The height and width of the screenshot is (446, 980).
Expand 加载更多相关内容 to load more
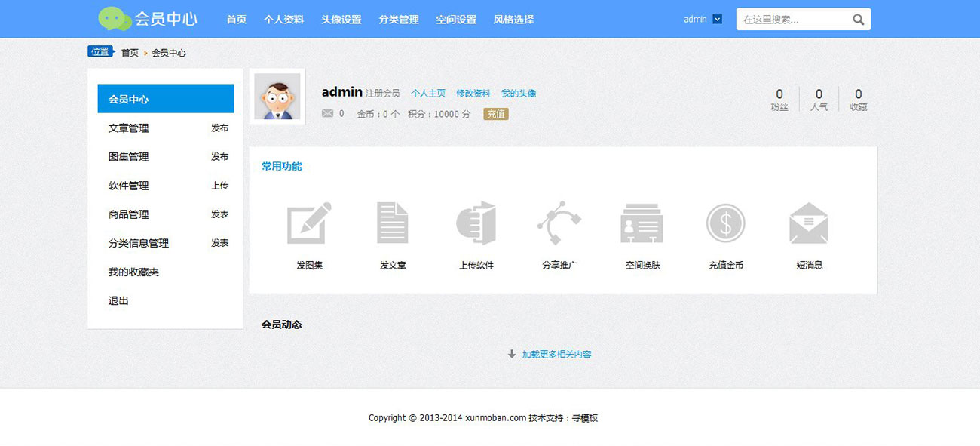pos(556,354)
